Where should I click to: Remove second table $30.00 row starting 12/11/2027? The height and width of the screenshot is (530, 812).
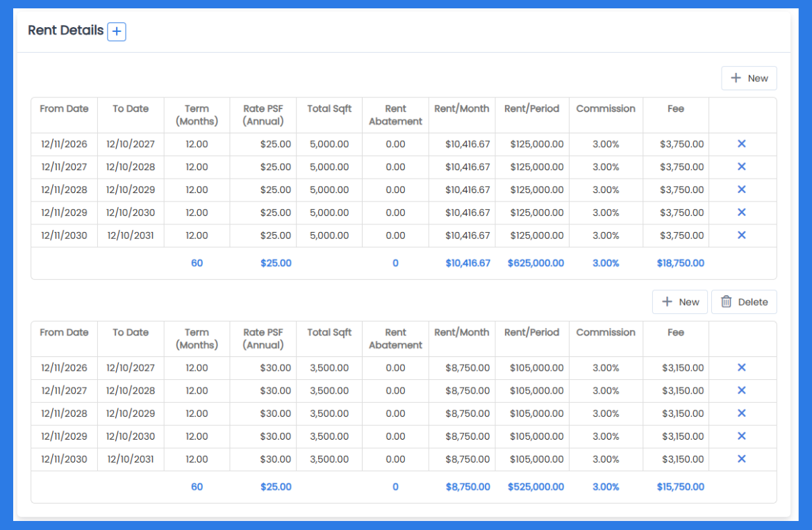pyautogui.click(x=742, y=390)
